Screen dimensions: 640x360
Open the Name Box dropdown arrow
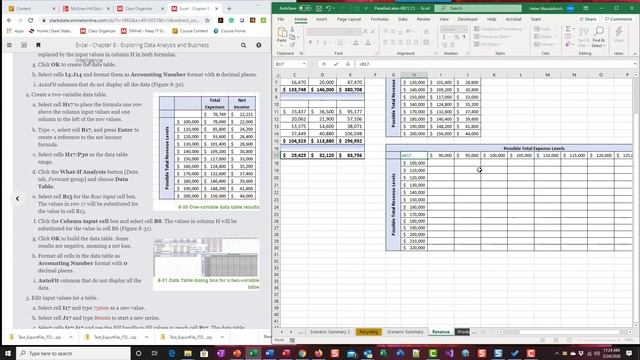click(x=304, y=64)
